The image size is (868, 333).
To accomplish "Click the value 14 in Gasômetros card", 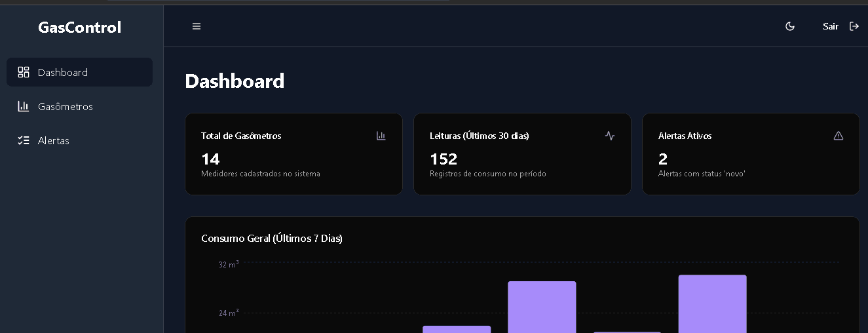I will click(x=210, y=159).
